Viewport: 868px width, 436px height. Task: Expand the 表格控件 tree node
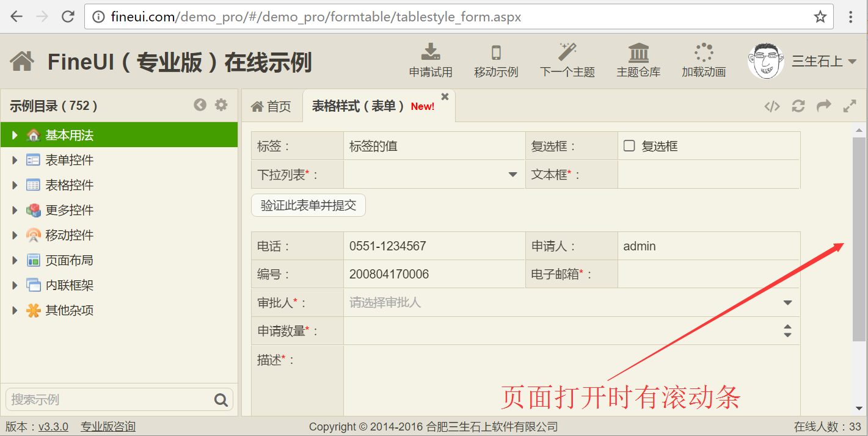click(15, 185)
